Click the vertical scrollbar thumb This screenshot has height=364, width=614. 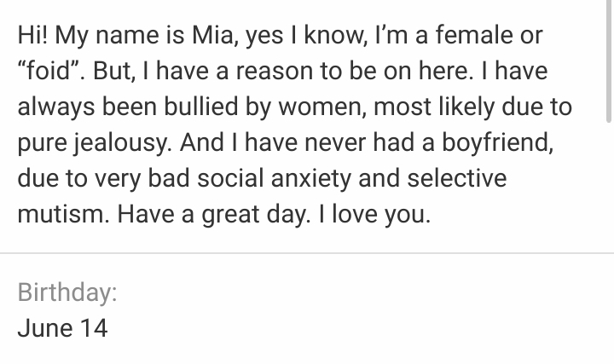609,61
